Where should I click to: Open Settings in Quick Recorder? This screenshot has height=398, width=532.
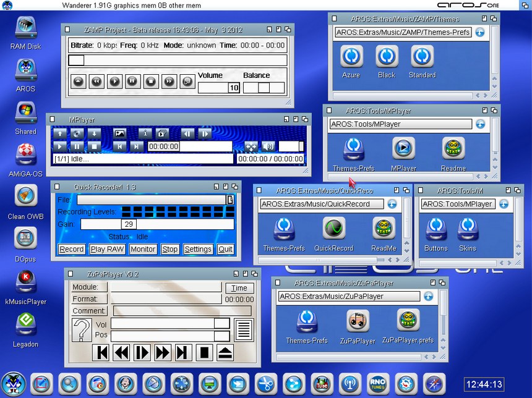pyautogui.click(x=198, y=249)
